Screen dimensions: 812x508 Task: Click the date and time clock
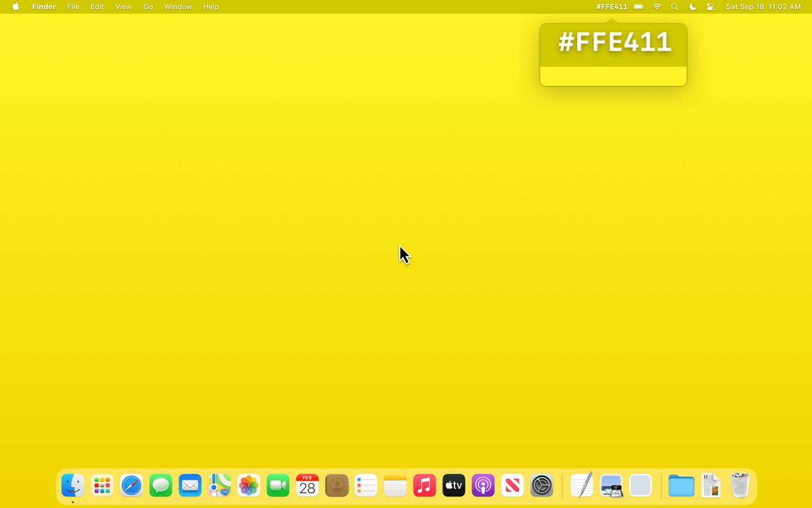(x=763, y=7)
